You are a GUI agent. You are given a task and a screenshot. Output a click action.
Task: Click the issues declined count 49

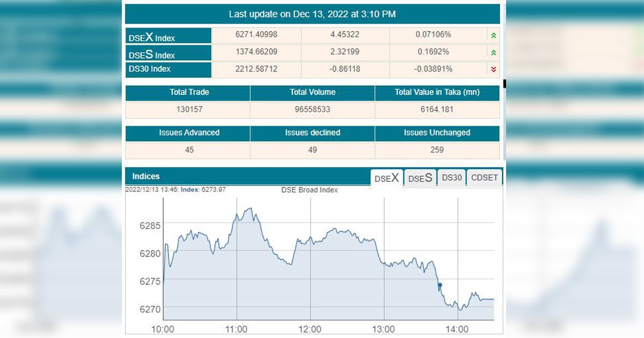(x=313, y=150)
